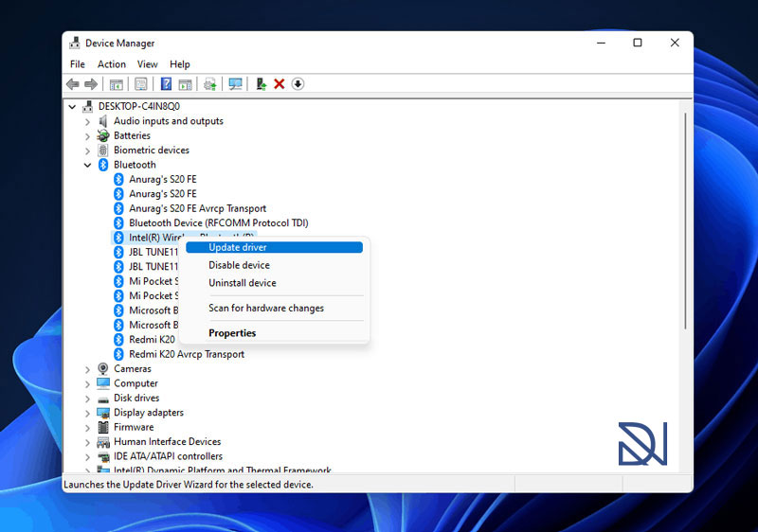The image size is (758, 532).
Task: Select Redmi K20 Avrcp Transport device
Action: 187,354
